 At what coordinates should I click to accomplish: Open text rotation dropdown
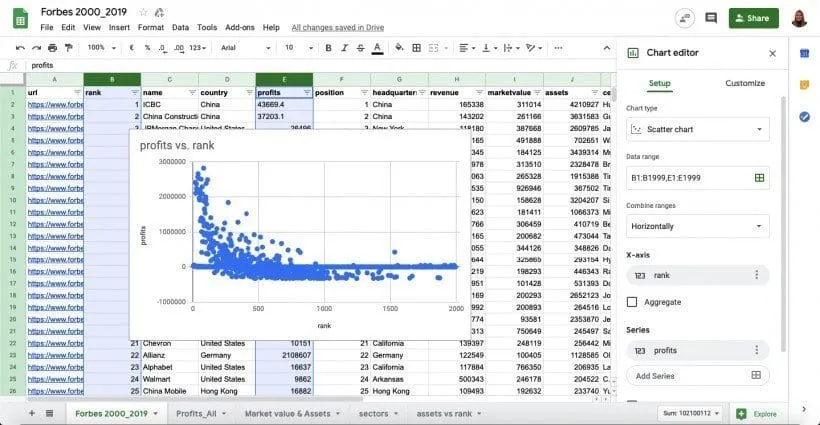coord(533,48)
